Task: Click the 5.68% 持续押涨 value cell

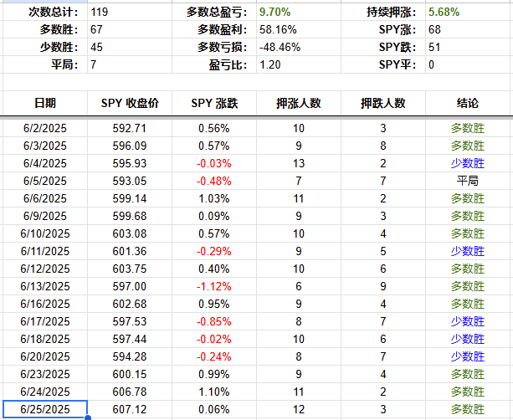Action: tap(444, 13)
